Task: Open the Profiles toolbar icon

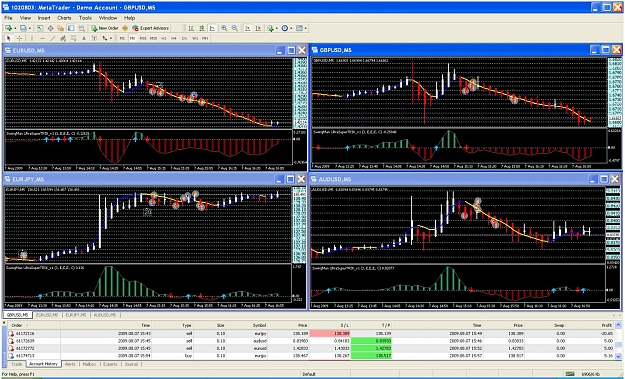Action: (x=23, y=28)
